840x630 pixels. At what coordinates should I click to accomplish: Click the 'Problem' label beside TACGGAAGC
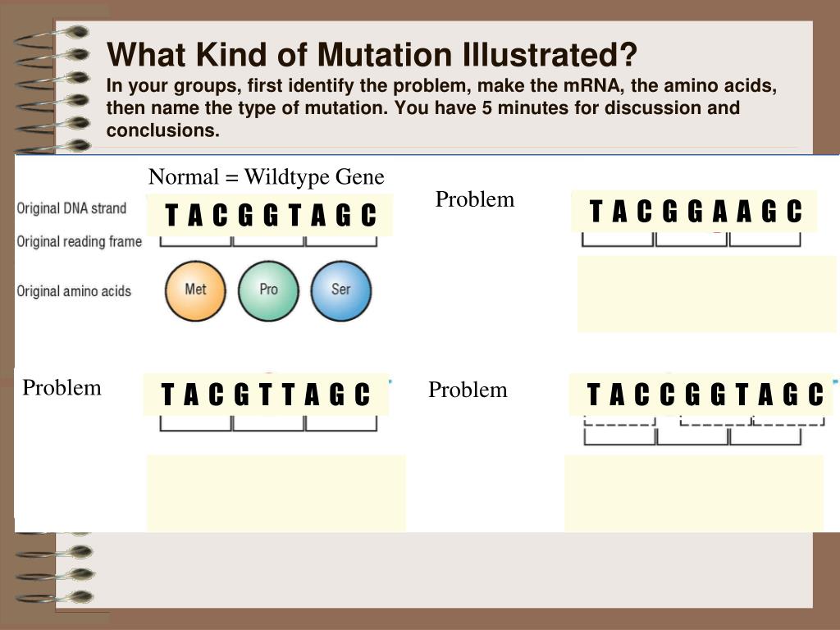tap(475, 199)
